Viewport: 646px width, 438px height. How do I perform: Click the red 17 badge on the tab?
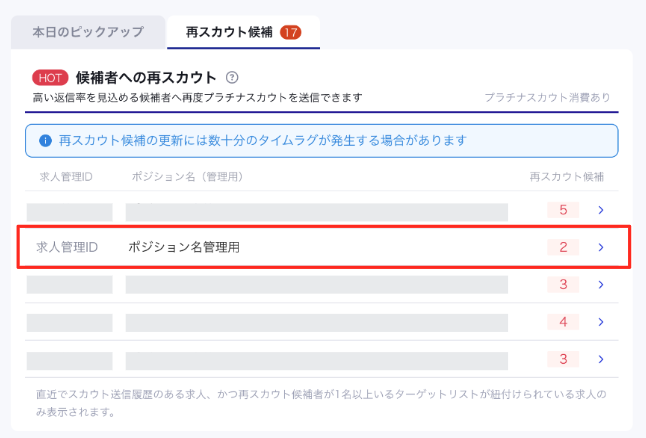[291, 32]
